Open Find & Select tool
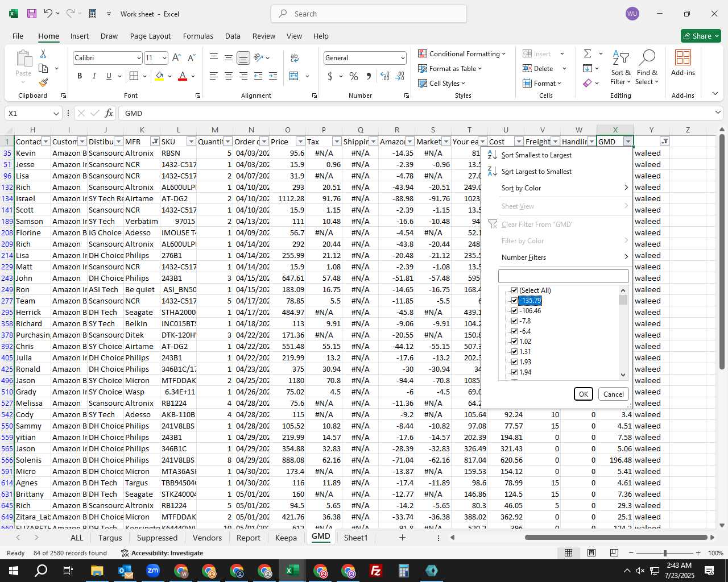728x582 pixels. (x=647, y=68)
